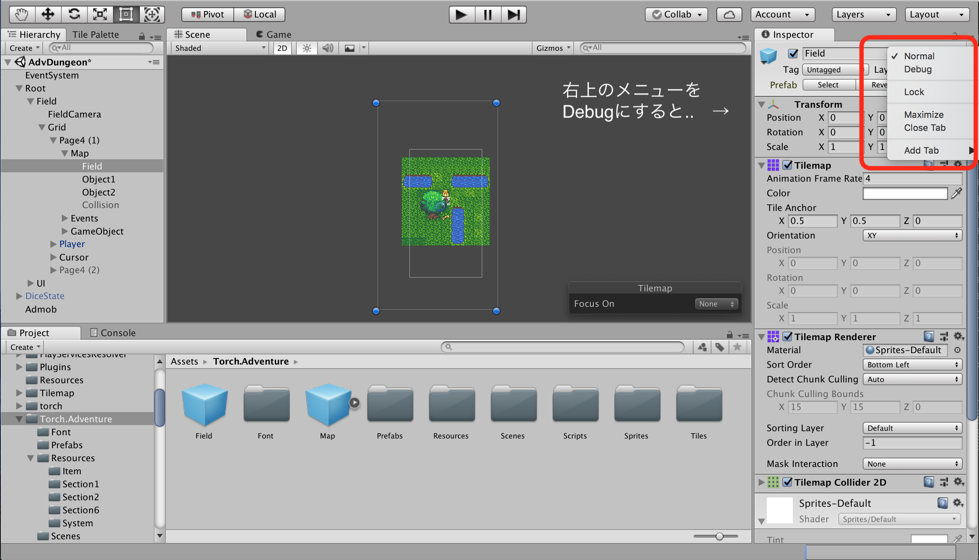Switch to the Console tab
The width and height of the screenshot is (979, 560).
point(113,333)
